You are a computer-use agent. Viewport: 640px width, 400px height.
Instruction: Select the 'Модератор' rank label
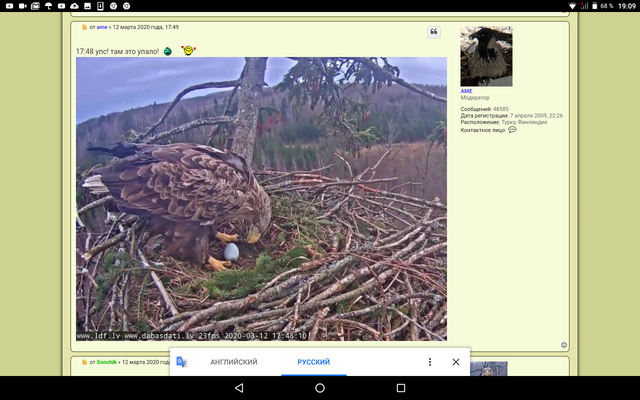click(x=475, y=98)
